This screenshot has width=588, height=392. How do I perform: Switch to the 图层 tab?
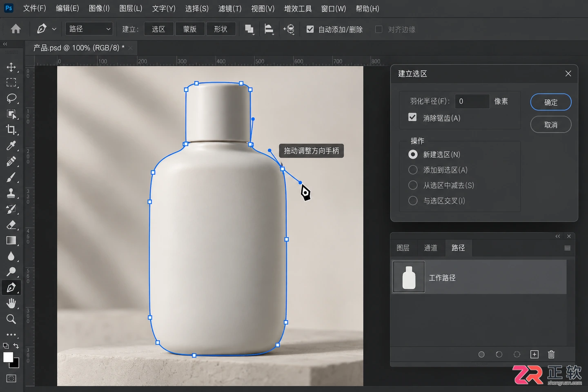click(403, 248)
